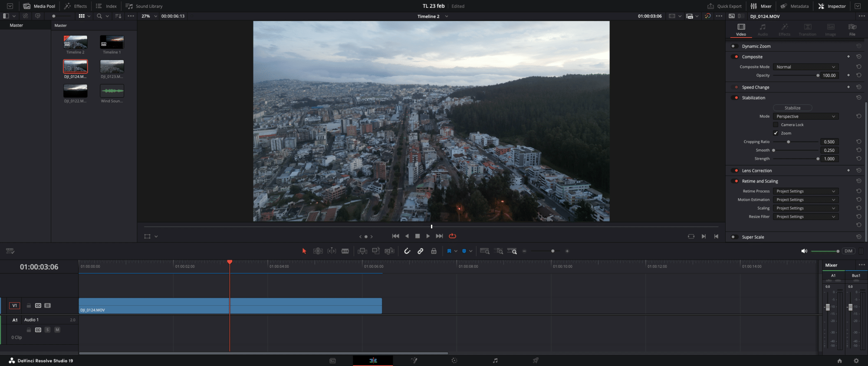Screen dimensions: 868x366
Task: Click the blue Flag clip icon
Action: 449,251
